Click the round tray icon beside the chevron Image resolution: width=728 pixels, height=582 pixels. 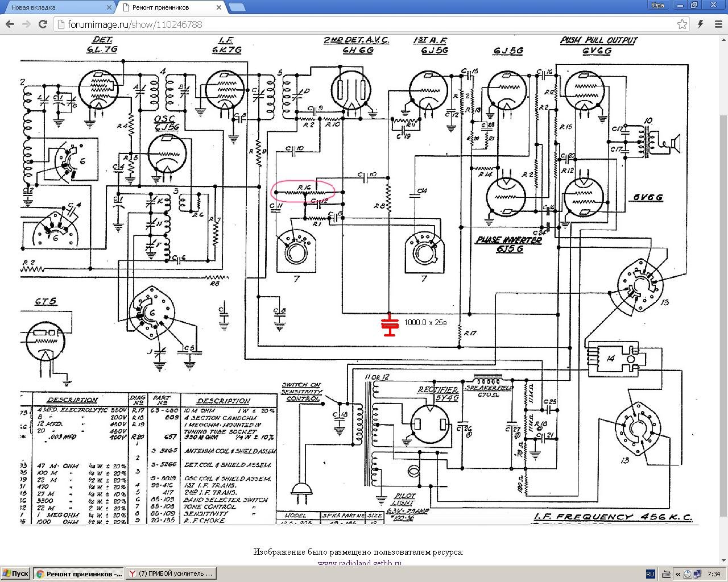pyautogui.click(x=686, y=574)
